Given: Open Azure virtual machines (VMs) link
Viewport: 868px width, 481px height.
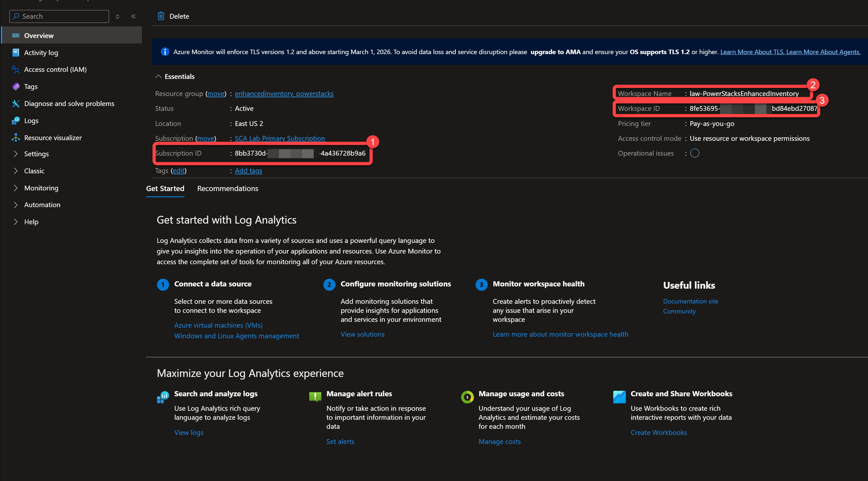Looking at the screenshot, I should [218, 325].
